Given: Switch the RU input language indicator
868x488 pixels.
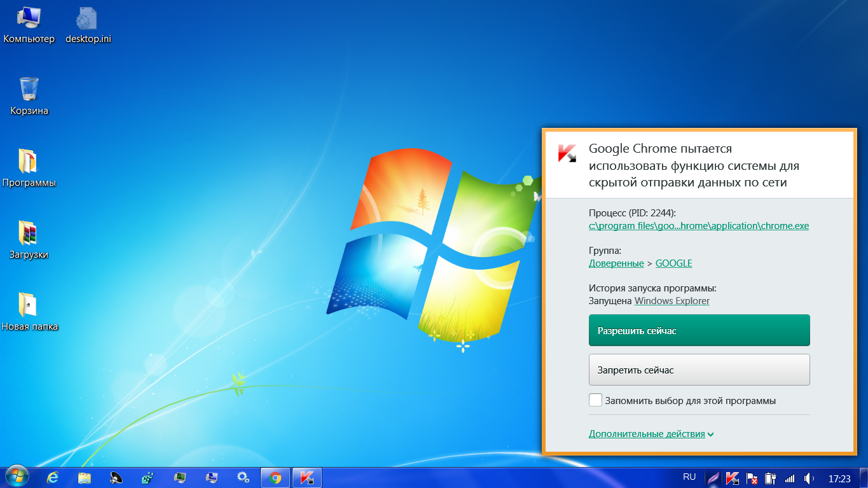Looking at the screenshot, I should click(689, 477).
